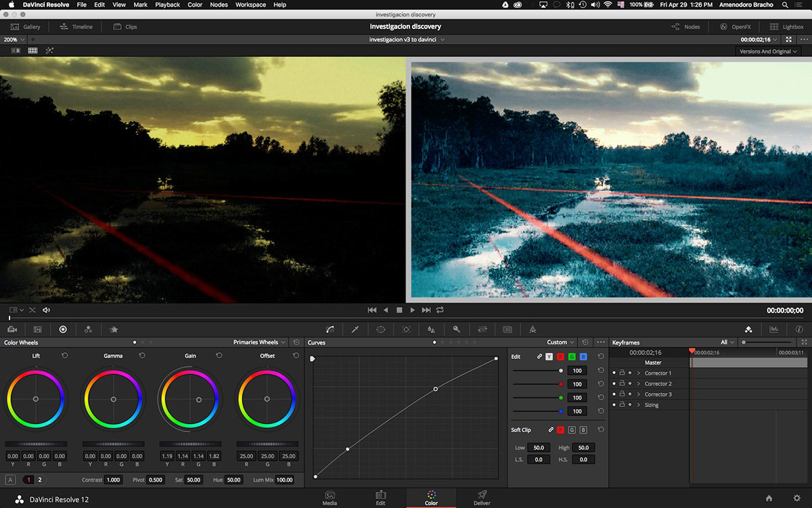Viewport: 812px width, 508px height.
Task: Open the Workspace menu
Action: (250, 5)
